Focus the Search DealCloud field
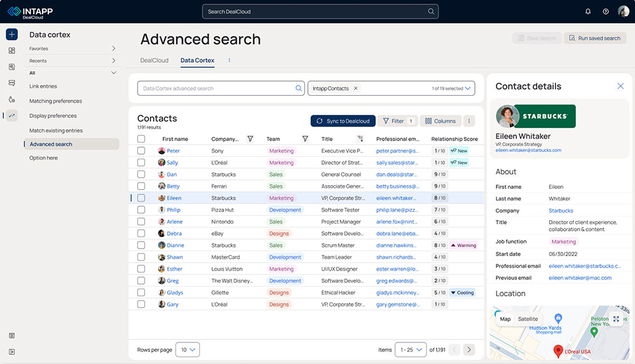635x364 pixels. point(320,11)
